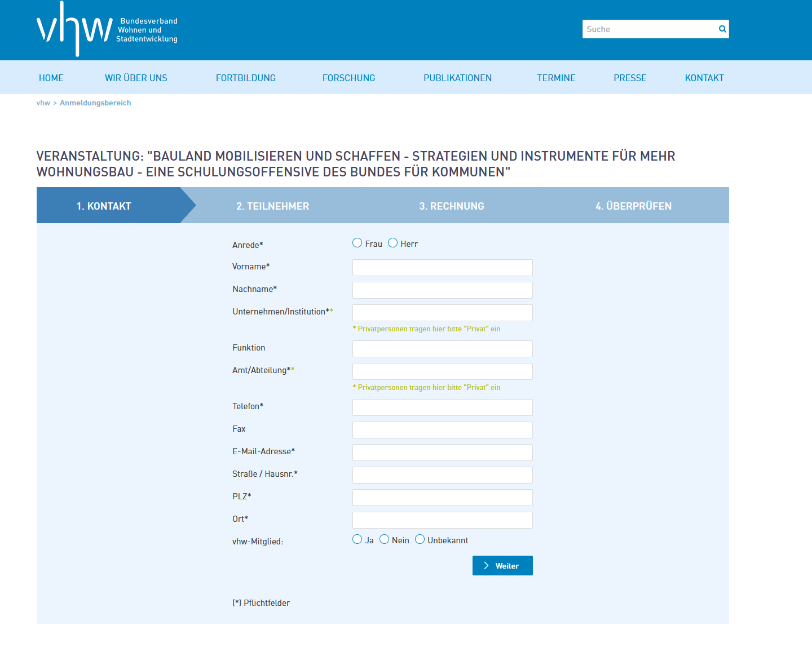Viewport: 812px width, 665px height.
Task: Click the Privatpersonen hint below Amt/Abteilung field
Action: coord(426,388)
